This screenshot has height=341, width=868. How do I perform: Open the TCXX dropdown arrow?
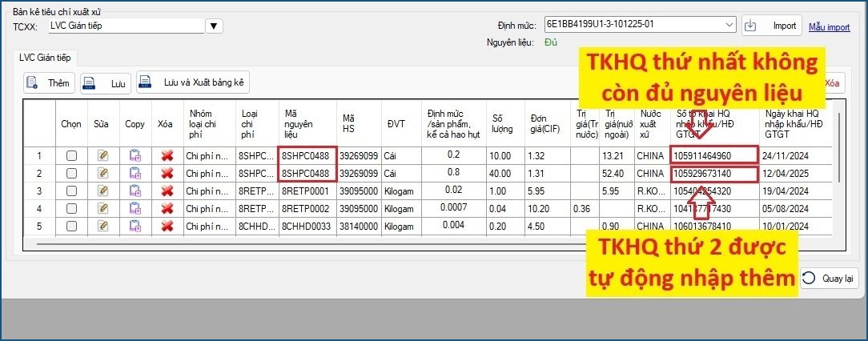214,26
